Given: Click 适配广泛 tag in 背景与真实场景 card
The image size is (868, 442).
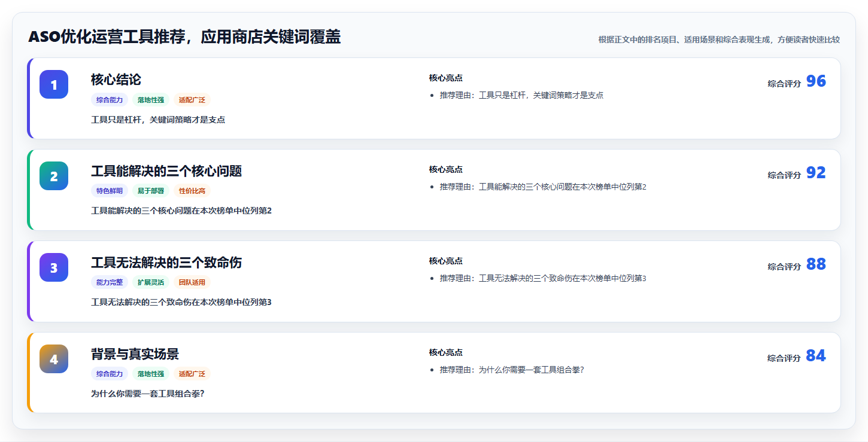Looking at the screenshot, I should tap(192, 374).
